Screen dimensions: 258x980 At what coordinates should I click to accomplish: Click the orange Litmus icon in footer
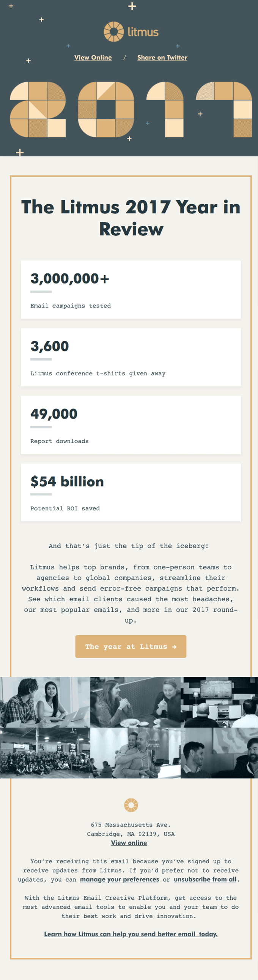[131, 805]
